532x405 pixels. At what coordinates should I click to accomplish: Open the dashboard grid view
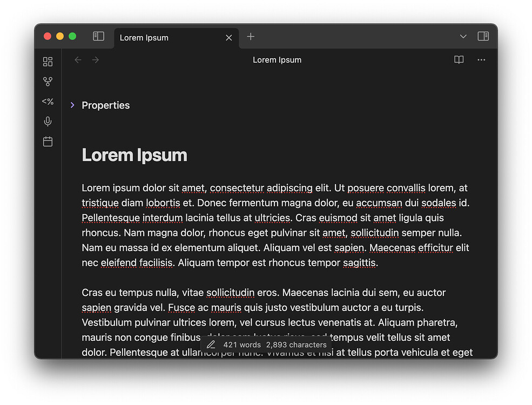(x=48, y=62)
